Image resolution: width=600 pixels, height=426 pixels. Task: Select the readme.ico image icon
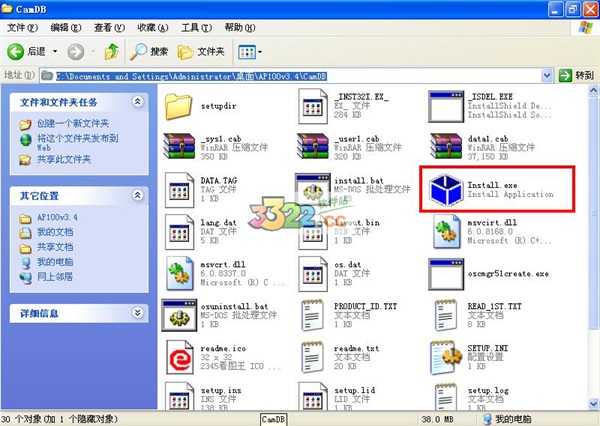click(179, 357)
